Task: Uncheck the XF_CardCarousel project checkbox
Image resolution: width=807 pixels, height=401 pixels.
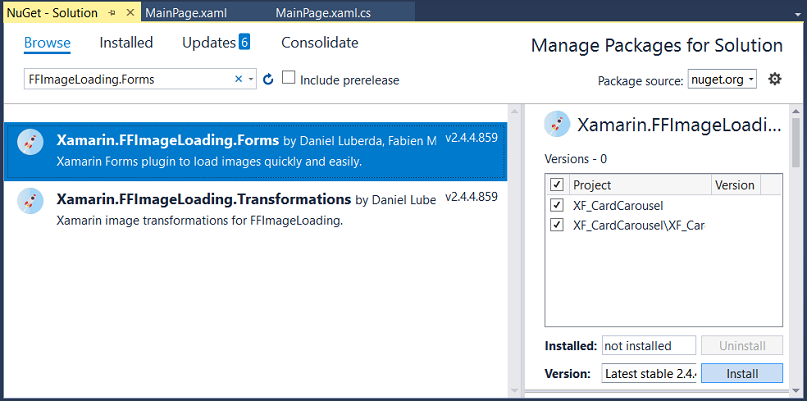Action: point(557,205)
